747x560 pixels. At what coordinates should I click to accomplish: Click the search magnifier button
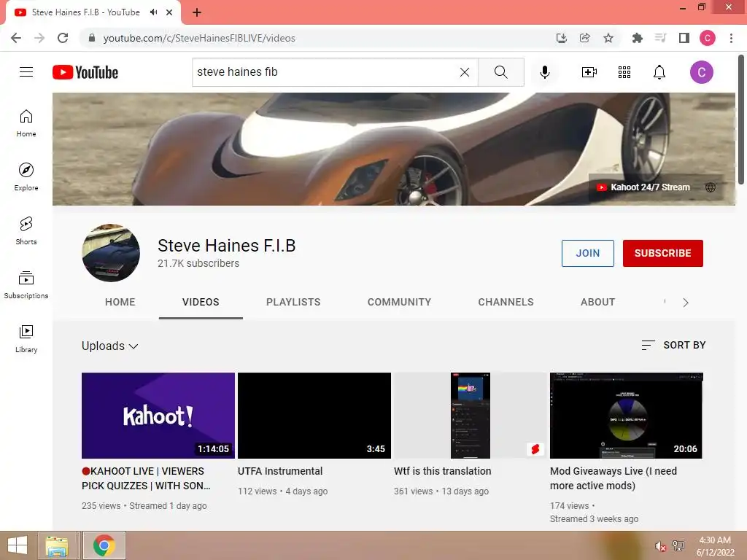click(x=500, y=72)
